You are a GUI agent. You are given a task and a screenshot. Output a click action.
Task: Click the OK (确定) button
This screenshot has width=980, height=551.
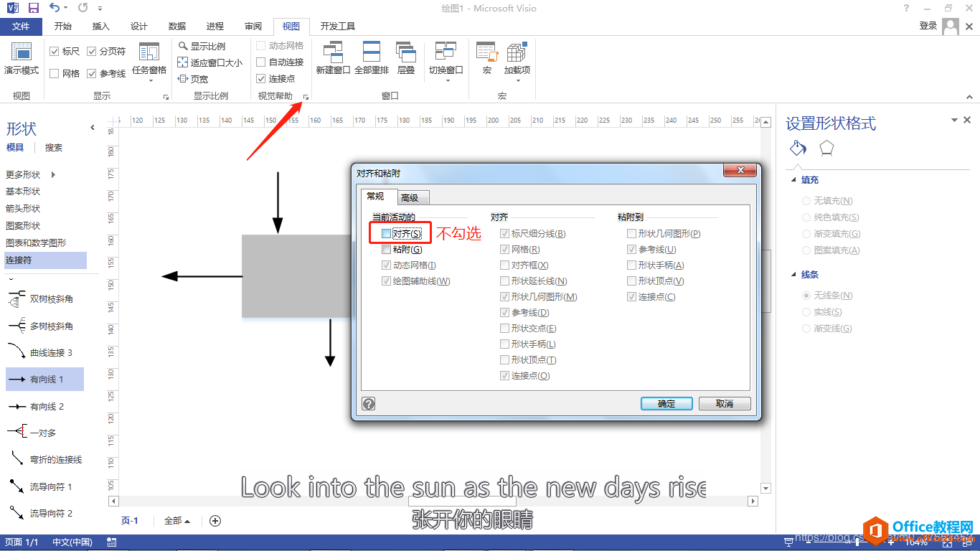(666, 404)
